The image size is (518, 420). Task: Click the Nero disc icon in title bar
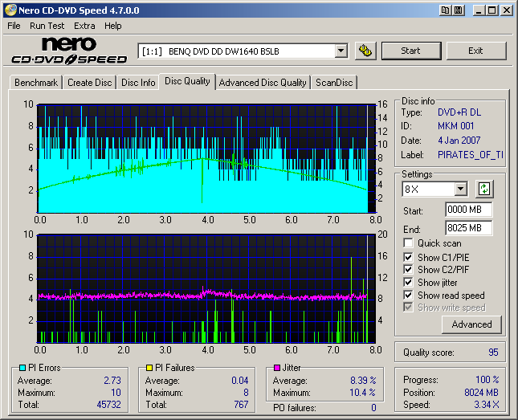(10, 10)
